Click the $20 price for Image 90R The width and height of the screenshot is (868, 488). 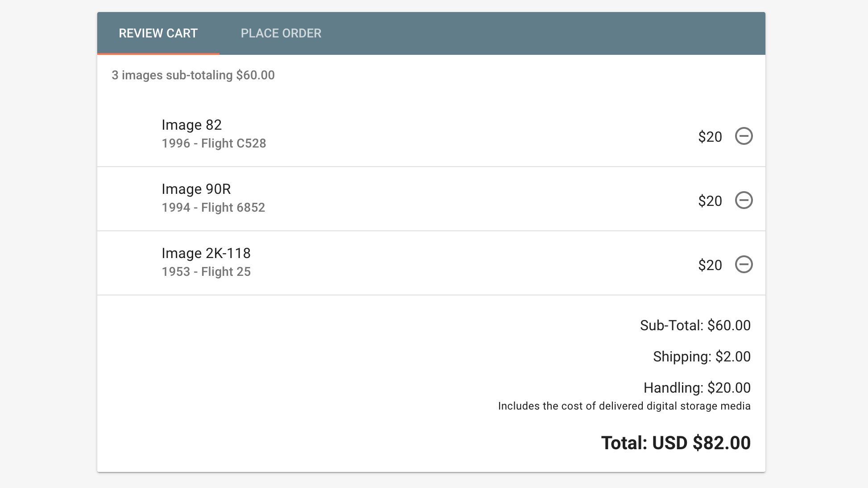click(x=710, y=201)
